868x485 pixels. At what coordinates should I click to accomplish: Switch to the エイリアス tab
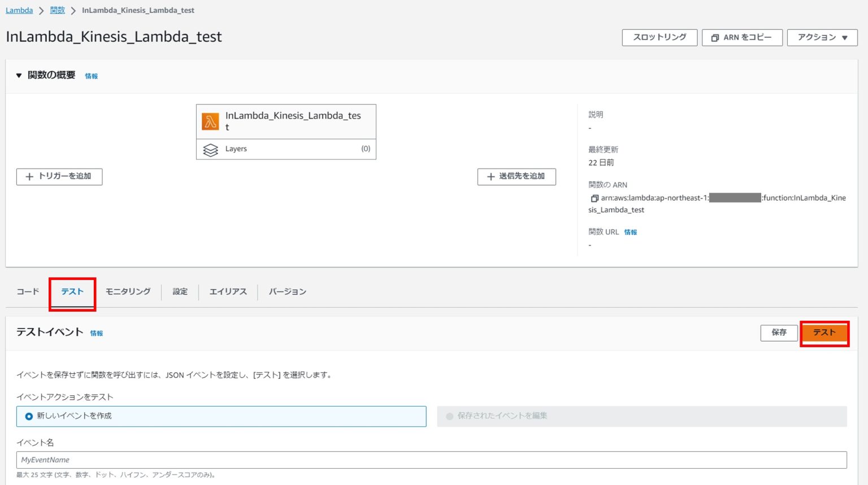tap(228, 292)
